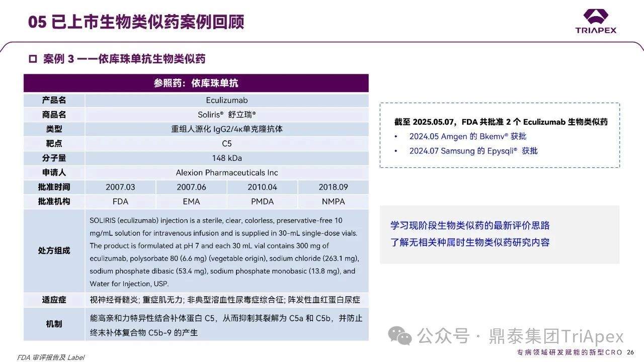
Task: Click the cell 'Eculizumab'
Action: point(227,101)
